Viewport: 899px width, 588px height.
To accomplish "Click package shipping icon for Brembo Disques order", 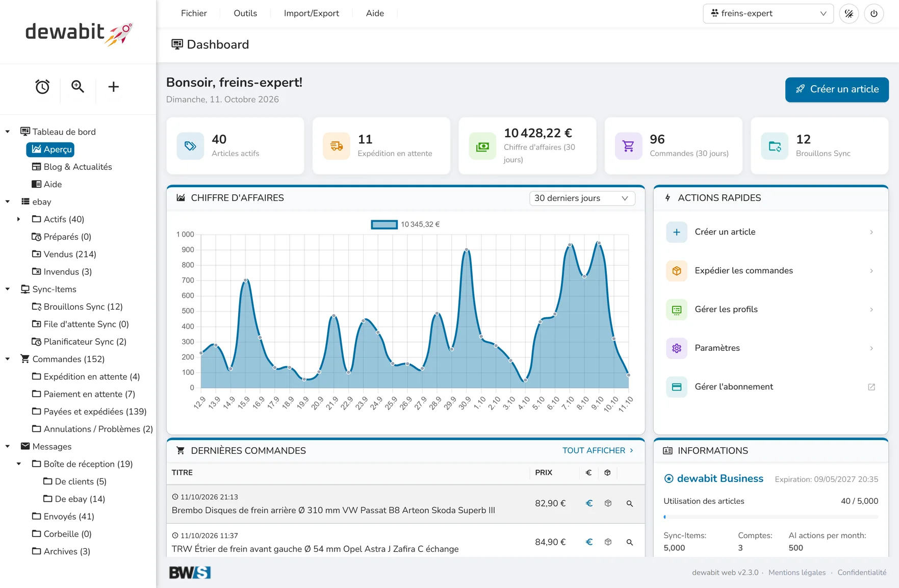I will [608, 503].
